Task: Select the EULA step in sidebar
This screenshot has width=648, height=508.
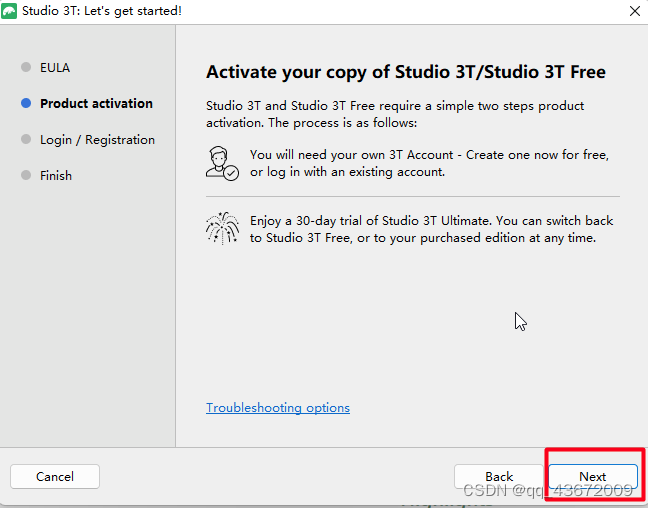Action: pos(55,67)
